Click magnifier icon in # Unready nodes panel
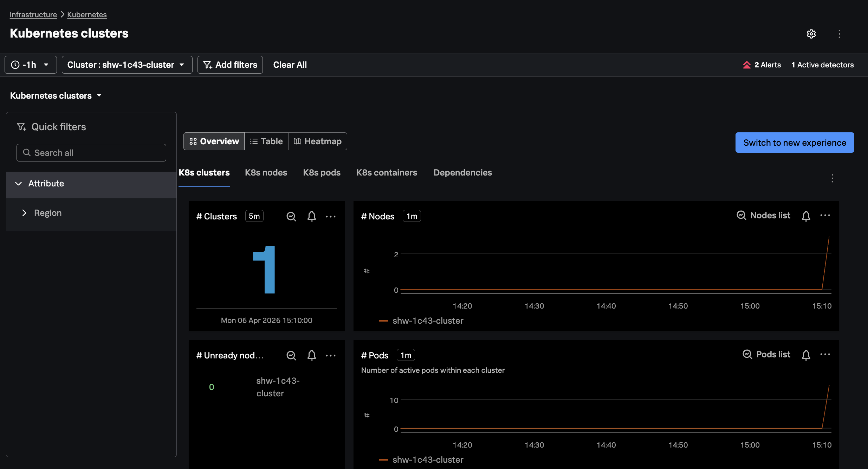This screenshot has width=868, height=469. (x=291, y=355)
